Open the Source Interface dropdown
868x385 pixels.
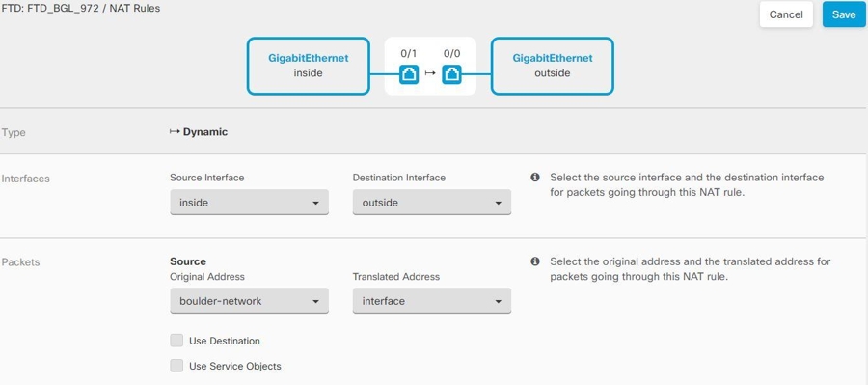pos(249,203)
